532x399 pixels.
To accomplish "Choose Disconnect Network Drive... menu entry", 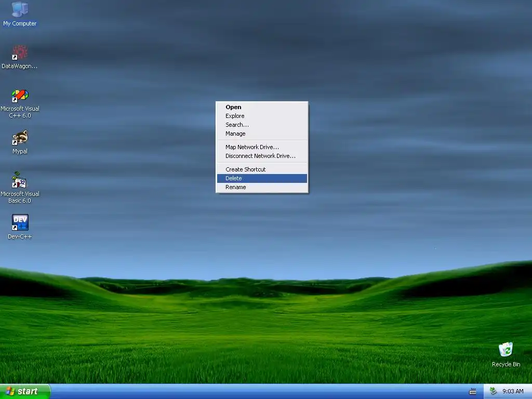I will (262, 156).
